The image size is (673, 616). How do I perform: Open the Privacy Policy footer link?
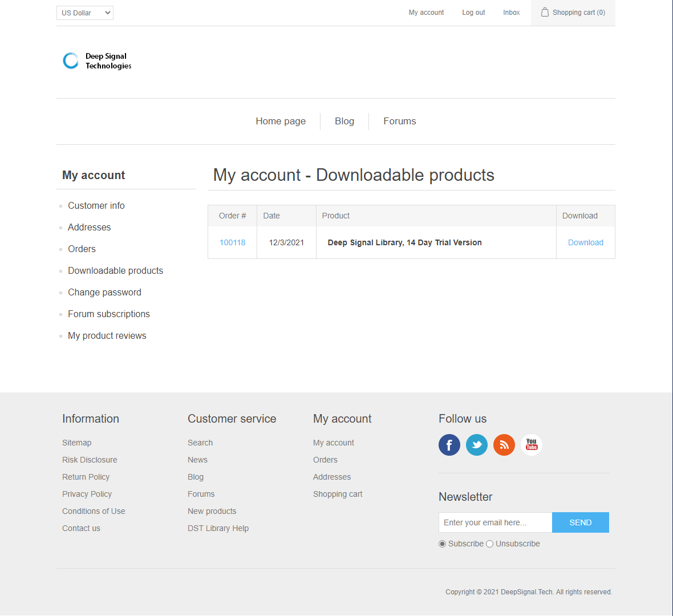pyautogui.click(x=87, y=494)
